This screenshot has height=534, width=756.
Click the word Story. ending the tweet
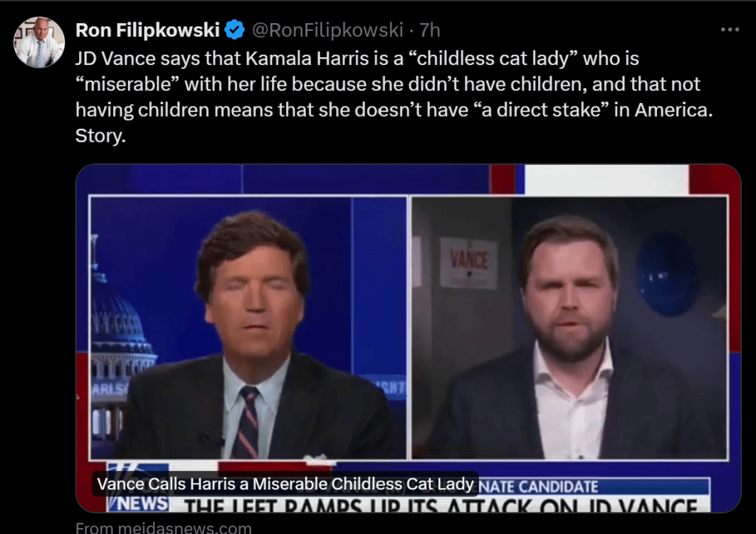(101, 135)
